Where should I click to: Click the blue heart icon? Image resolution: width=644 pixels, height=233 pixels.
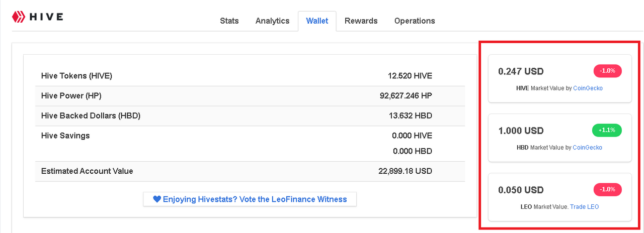157,199
